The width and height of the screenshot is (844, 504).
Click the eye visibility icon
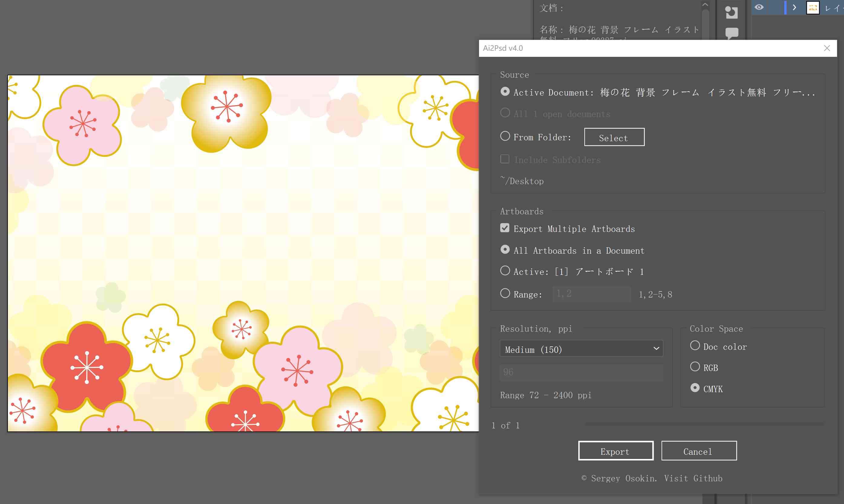coord(759,8)
